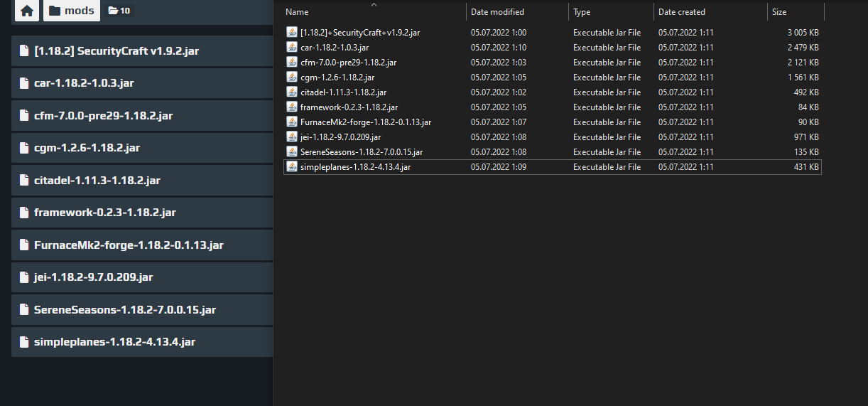Click Java jar icon of jei-1.18.2 in Explorer

(x=292, y=137)
